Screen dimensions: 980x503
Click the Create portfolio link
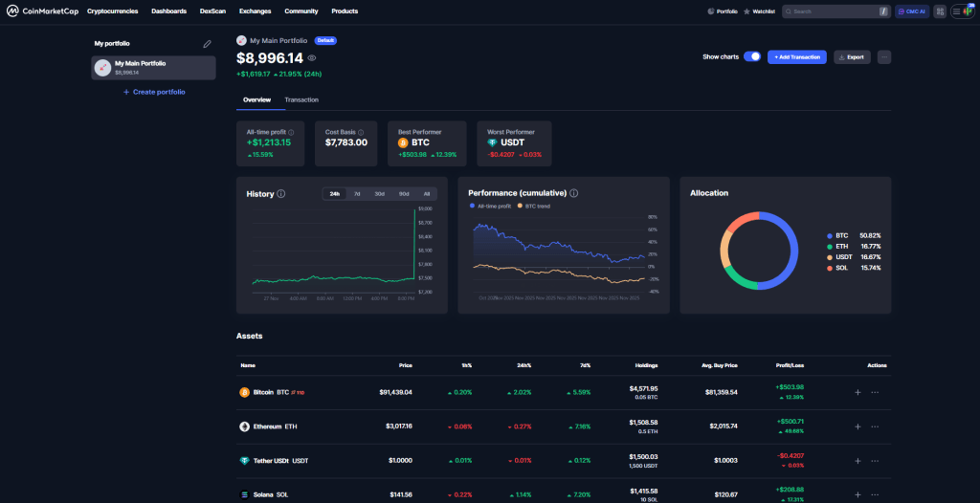pyautogui.click(x=154, y=92)
